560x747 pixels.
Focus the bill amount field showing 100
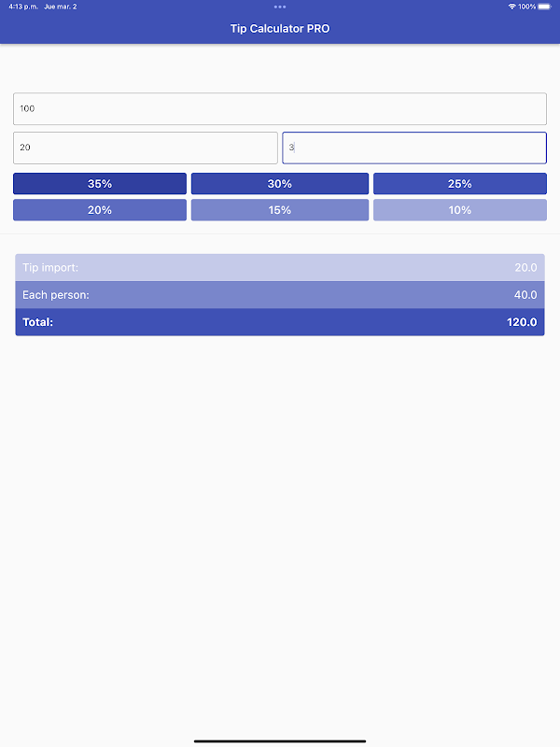279,109
